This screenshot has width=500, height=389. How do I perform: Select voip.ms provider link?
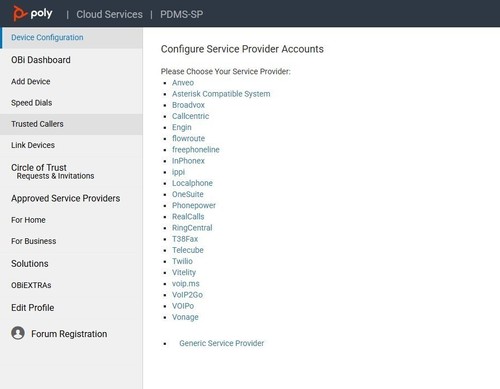coord(186,284)
